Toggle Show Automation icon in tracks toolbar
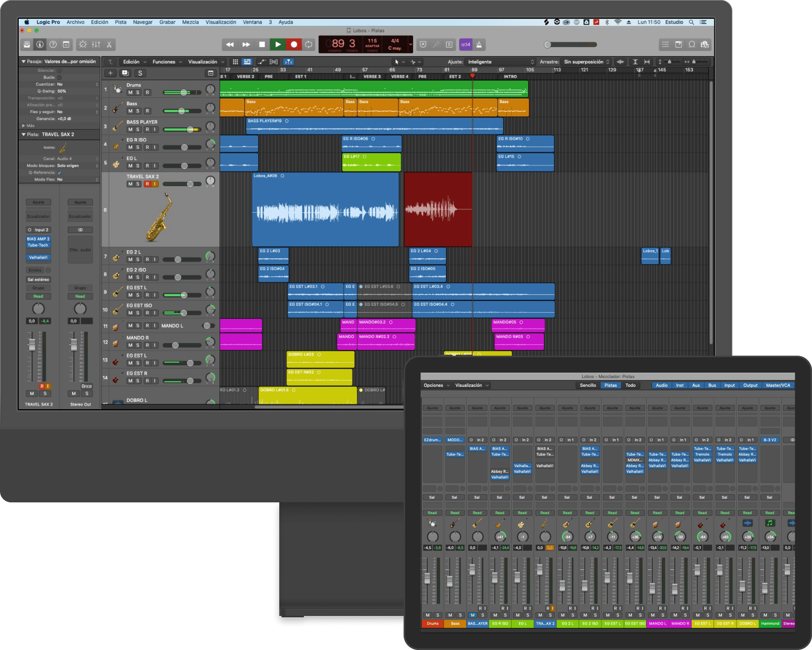Image resolution: width=812 pixels, height=650 pixels. 261,62
